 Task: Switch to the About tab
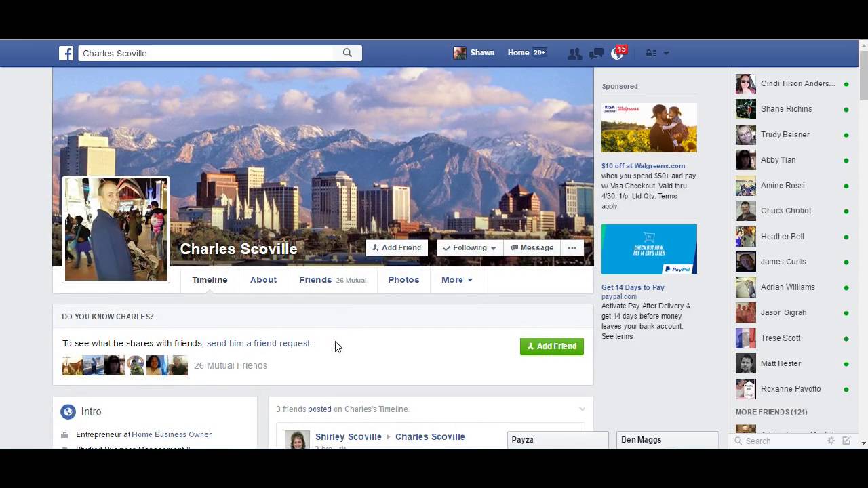pos(263,279)
